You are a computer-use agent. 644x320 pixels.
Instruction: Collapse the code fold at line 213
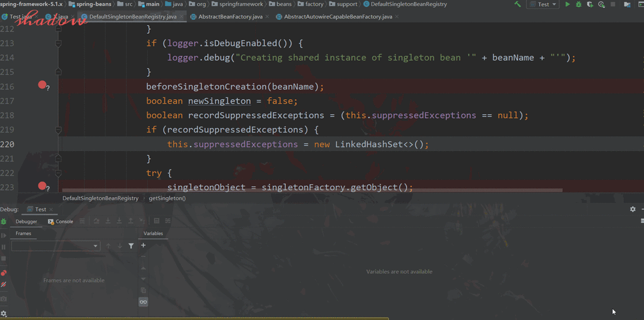pyautogui.click(x=58, y=43)
